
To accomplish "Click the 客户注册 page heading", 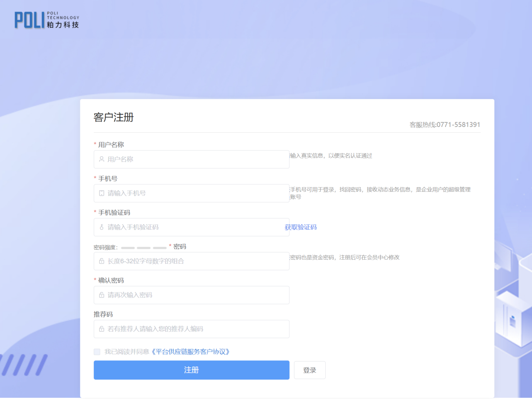I will point(113,117).
